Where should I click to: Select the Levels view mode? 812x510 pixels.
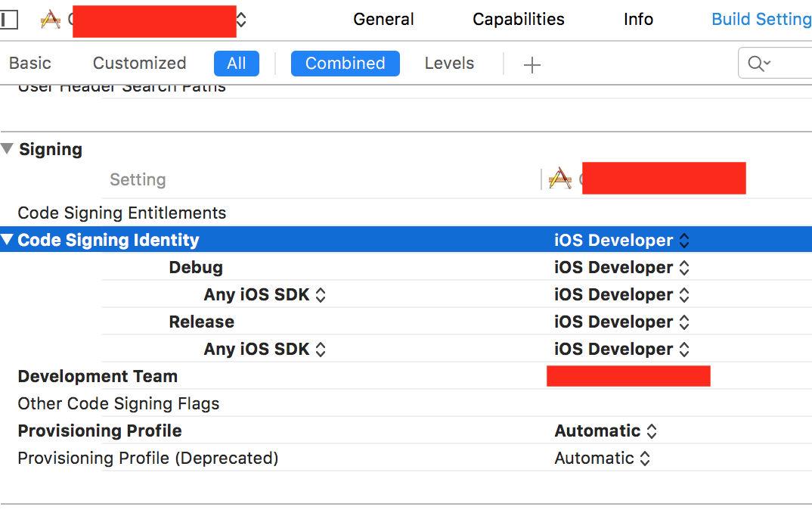point(449,64)
